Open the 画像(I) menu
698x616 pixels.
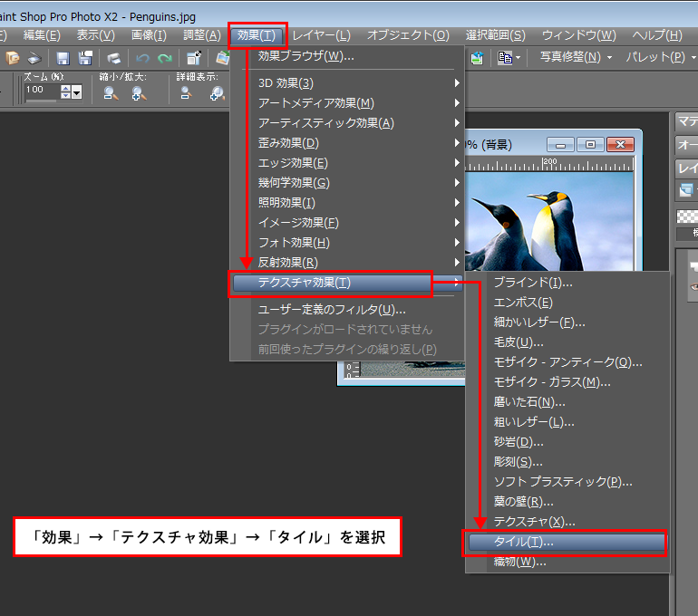point(150,35)
